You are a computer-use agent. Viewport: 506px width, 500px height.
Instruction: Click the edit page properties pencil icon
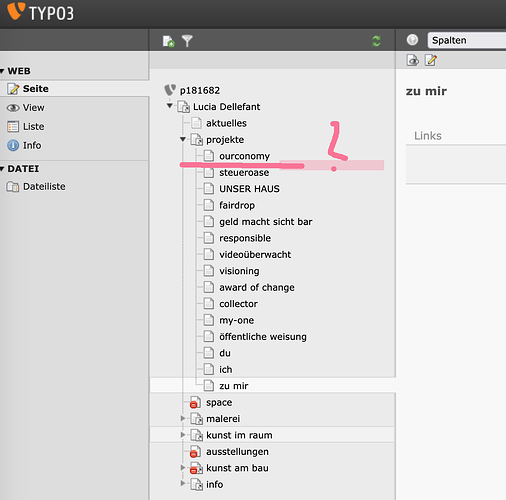pyautogui.click(x=431, y=60)
